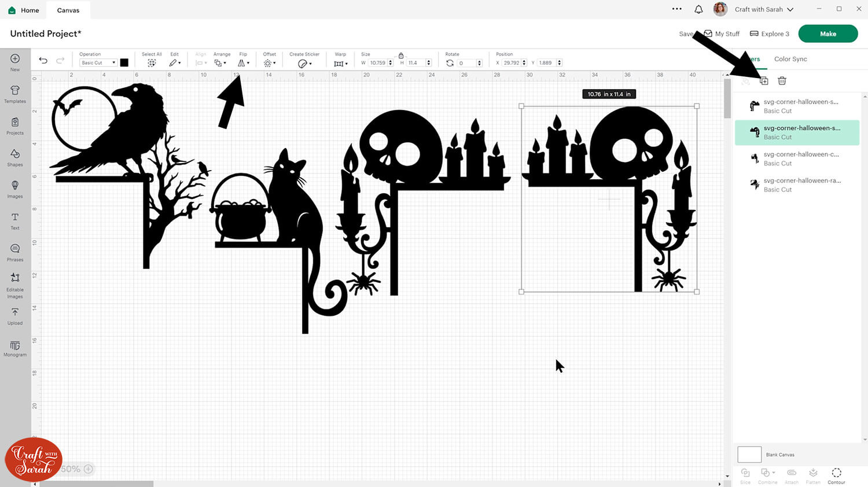Open the notifications bell

698,9
